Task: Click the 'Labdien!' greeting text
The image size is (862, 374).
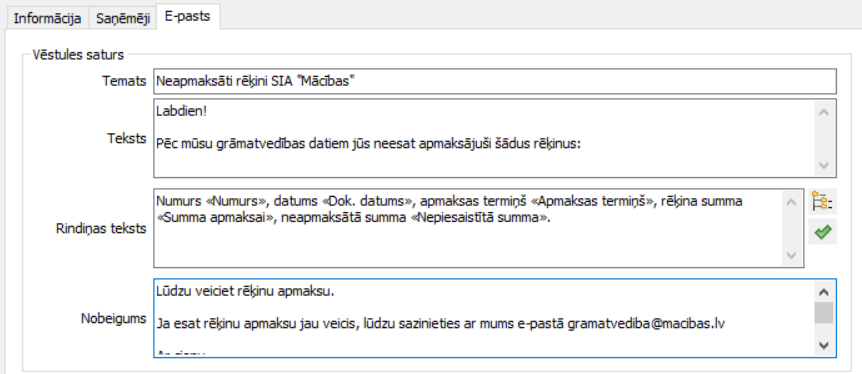Action: click(x=181, y=111)
